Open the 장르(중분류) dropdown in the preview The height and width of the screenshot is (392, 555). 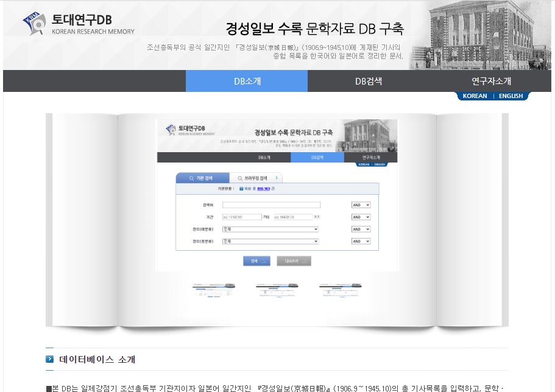[270, 242]
